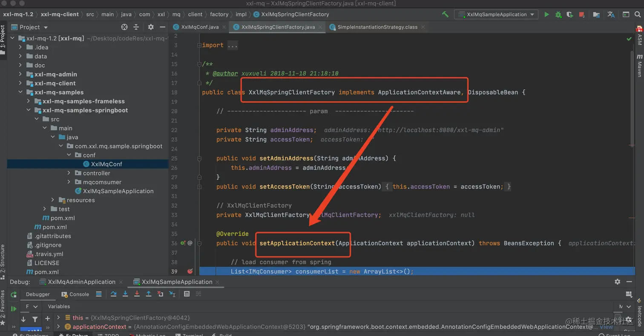This screenshot has width=644, height=336.
Task: Click Step Into debugger arrow icon
Action: pyautogui.click(x=125, y=294)
